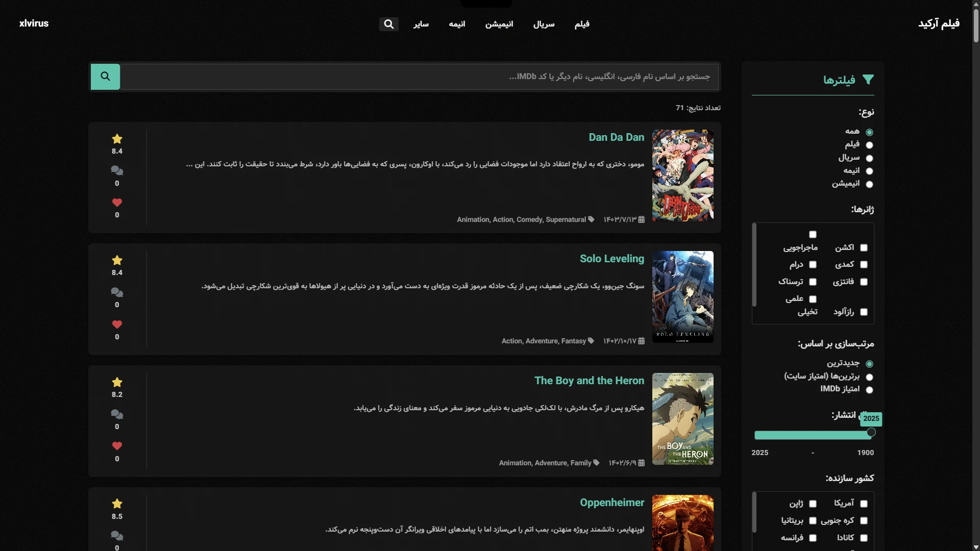
Task: Click the filter funnel icon in sidebar
Action: pyautogui.click(x=868, y=80)
